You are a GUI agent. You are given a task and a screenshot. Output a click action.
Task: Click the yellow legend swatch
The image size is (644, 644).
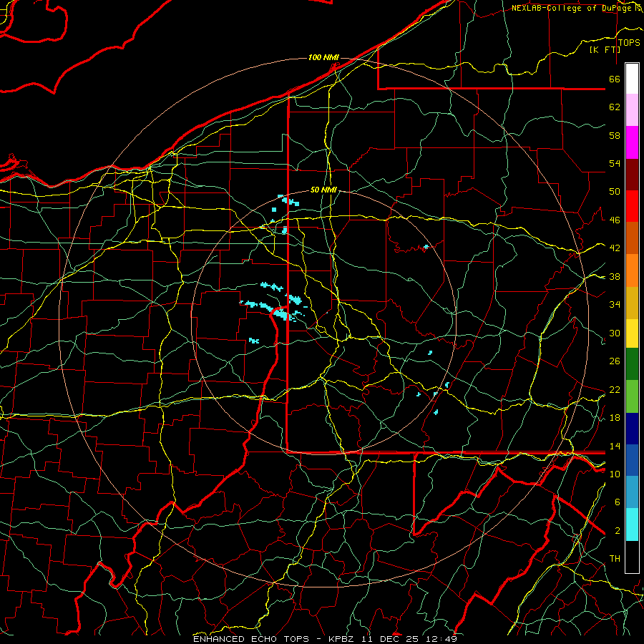(x=632, y=333)
